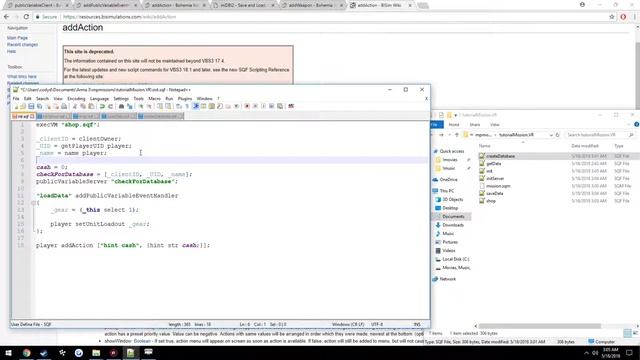Open Network in Explorer sidebar
The image size is (640, 360).
pyautogui.click(x=447, y=279)
